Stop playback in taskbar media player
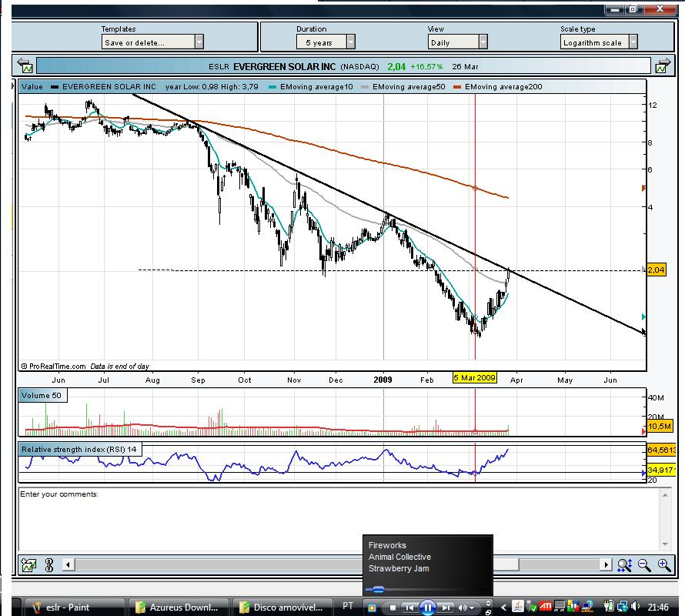The image size is (685, 616). (x=393, y=608)
